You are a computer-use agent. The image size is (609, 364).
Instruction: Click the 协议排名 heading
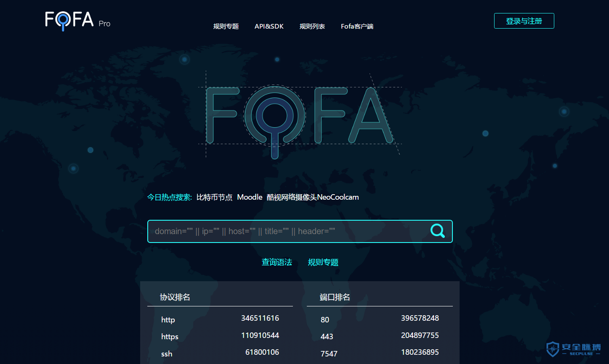(x=175, y=297)
